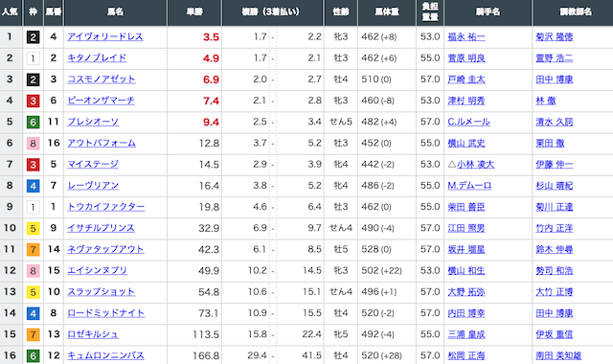
Task: Open horse link ロードミッドナイト
Action: tap(106, 313)
